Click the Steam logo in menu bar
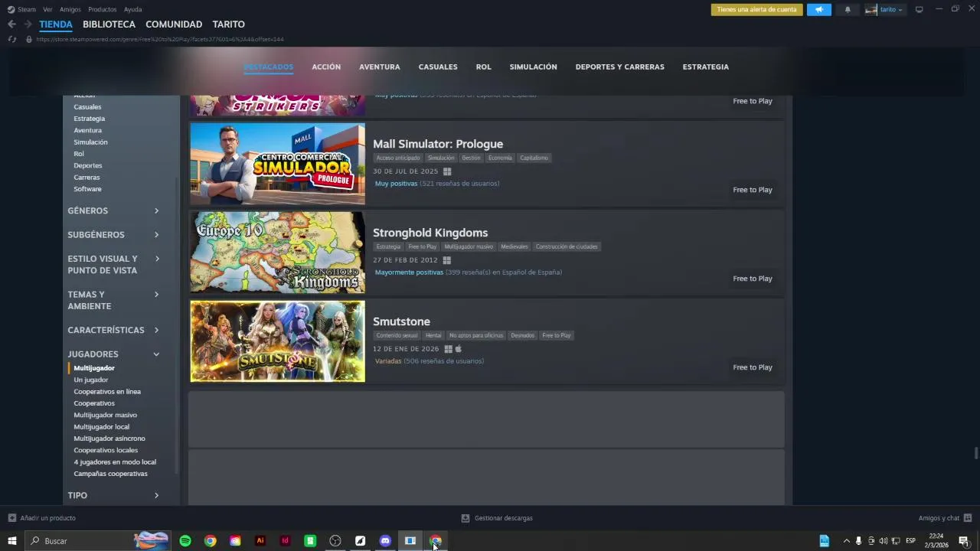Image resolution: width=980 pixels, height=551 pixels. pos(11,9)
